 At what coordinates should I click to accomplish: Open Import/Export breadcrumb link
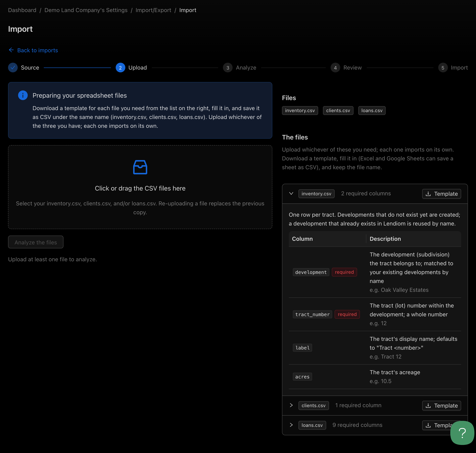pyautogui.click(x=153, y=10)
